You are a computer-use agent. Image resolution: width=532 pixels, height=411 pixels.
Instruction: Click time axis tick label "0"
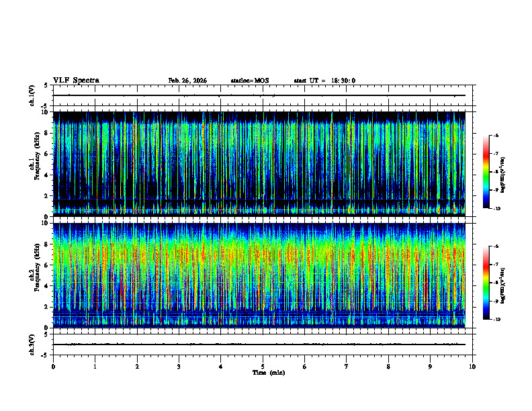[53, 367]
